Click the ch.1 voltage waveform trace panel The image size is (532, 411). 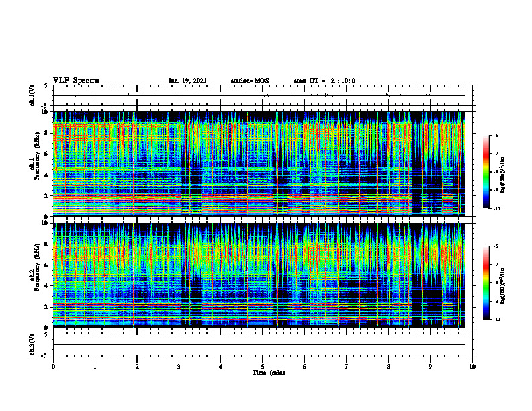coord(263,95)
